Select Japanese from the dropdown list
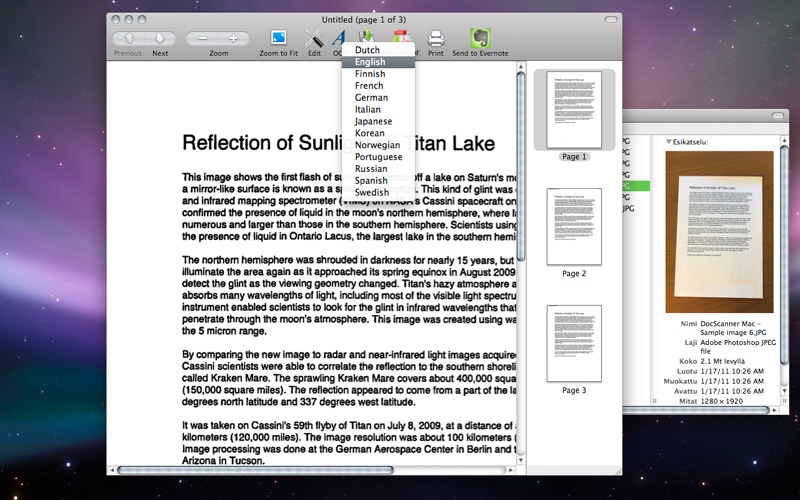The height and width of the screenshot is (500, 800). [x=373, y=121]
